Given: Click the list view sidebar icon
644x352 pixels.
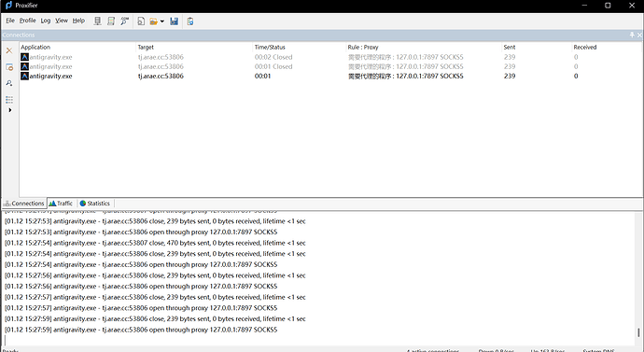Looking at the screenshot, I should (x=9, y=99).
